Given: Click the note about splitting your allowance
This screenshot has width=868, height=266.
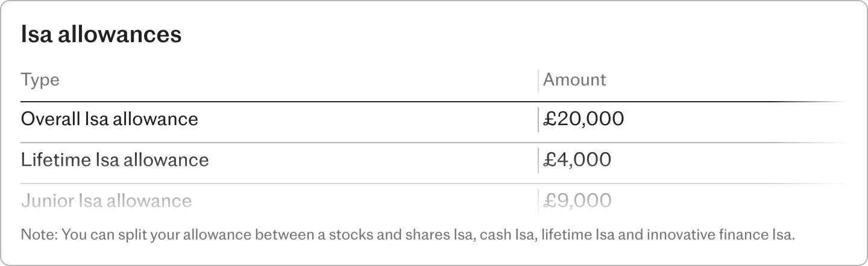Looking at the screenshot, I should (x=408, y=235).
